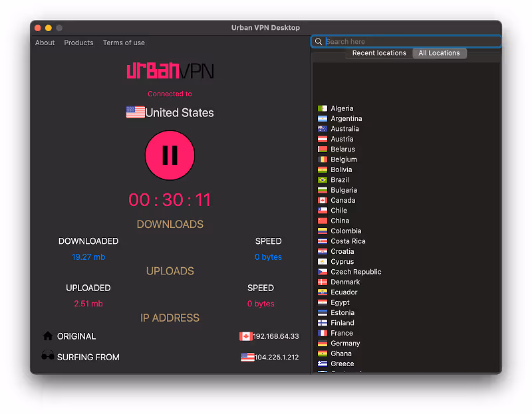Screen dimensions: 532x414
Task: Click the US flag next to 104.225.1.212
Action: (247, 357)
